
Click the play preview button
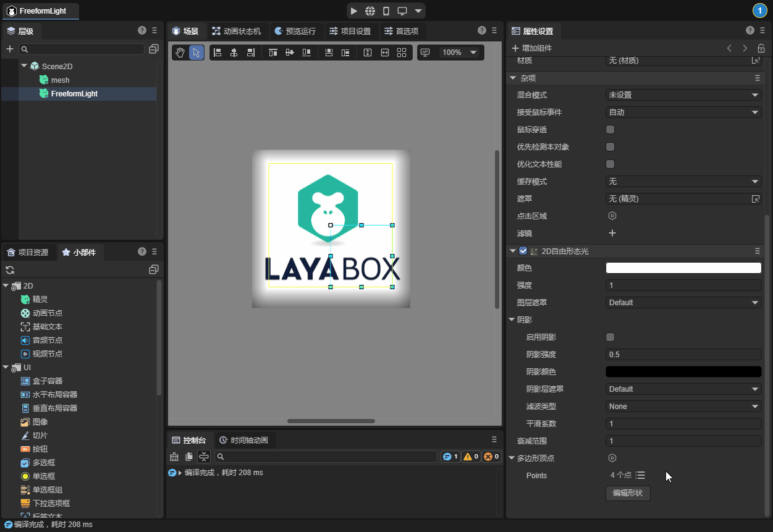pyautogui.click(x=353, y=11)
